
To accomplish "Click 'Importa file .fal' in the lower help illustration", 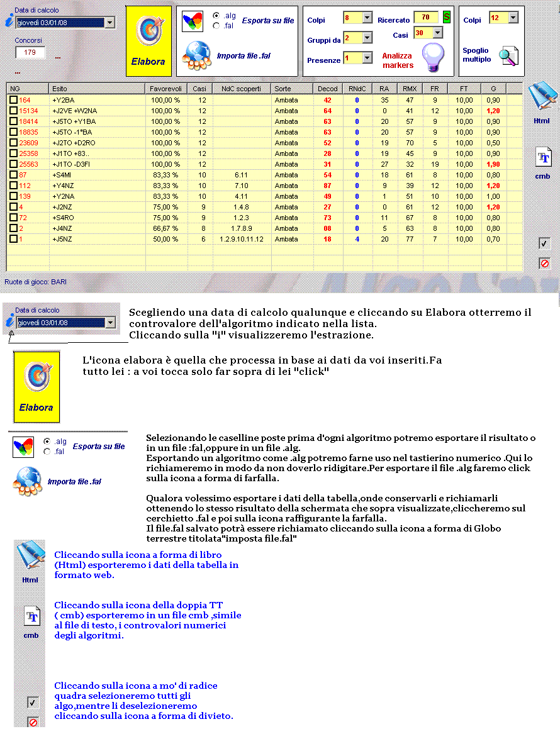I will 74,482.
